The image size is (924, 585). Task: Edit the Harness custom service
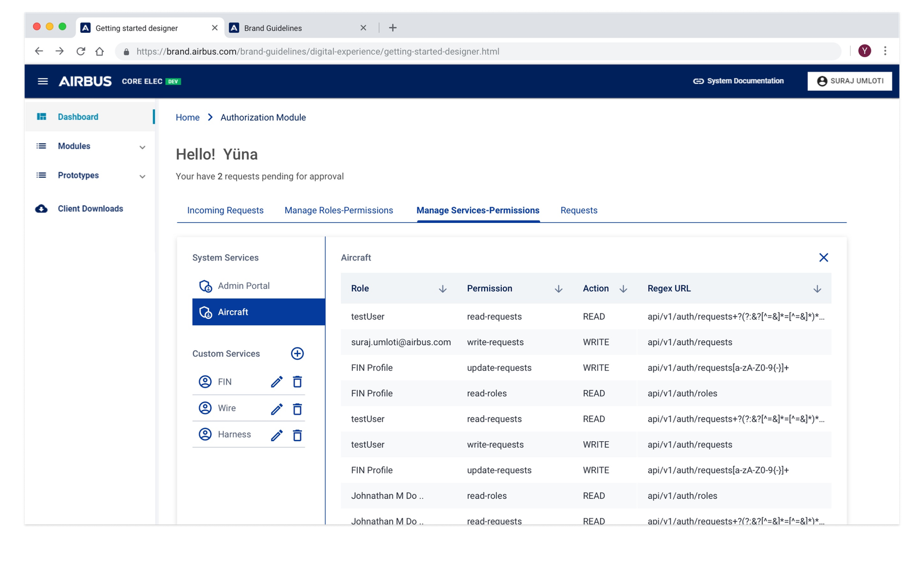(x=277, y=435)
